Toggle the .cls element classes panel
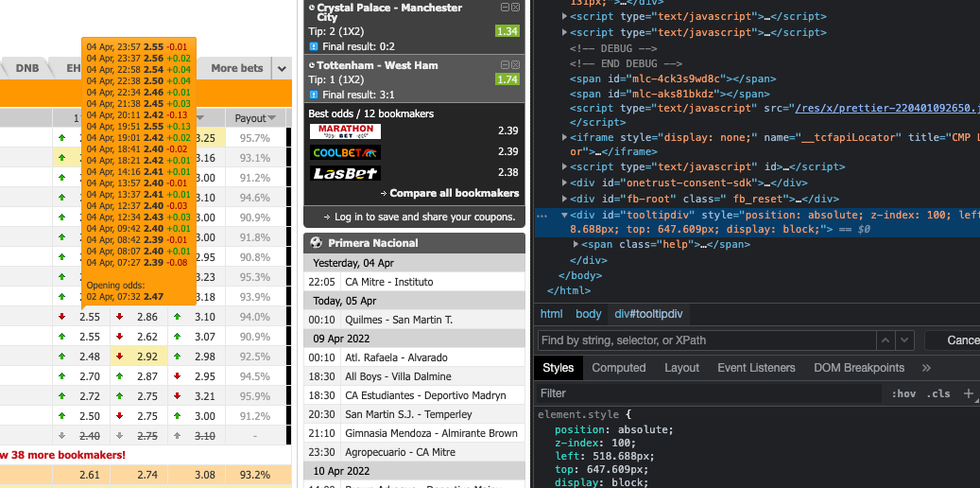 pyautogui.click(x=938, y=393)
